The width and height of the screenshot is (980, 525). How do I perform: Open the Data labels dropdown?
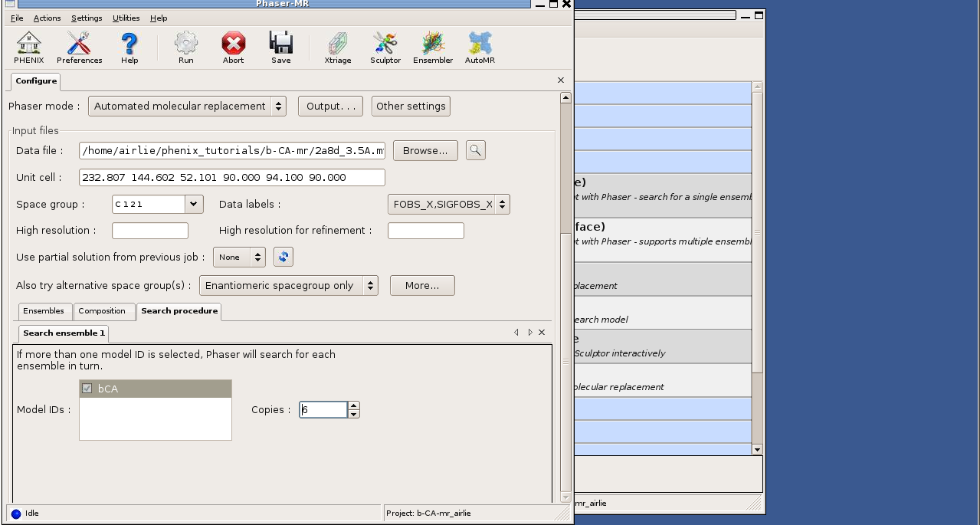(x=448, y=205)
